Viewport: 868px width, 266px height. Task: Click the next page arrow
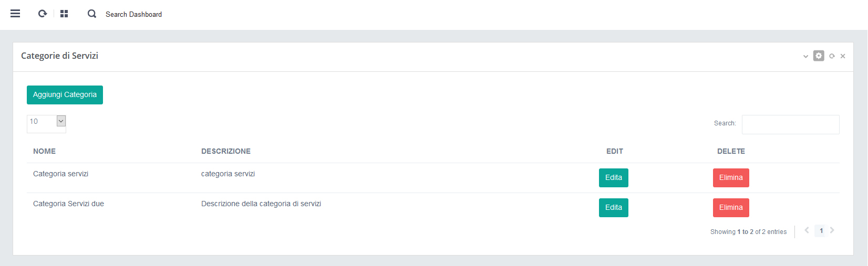(832, 230)
